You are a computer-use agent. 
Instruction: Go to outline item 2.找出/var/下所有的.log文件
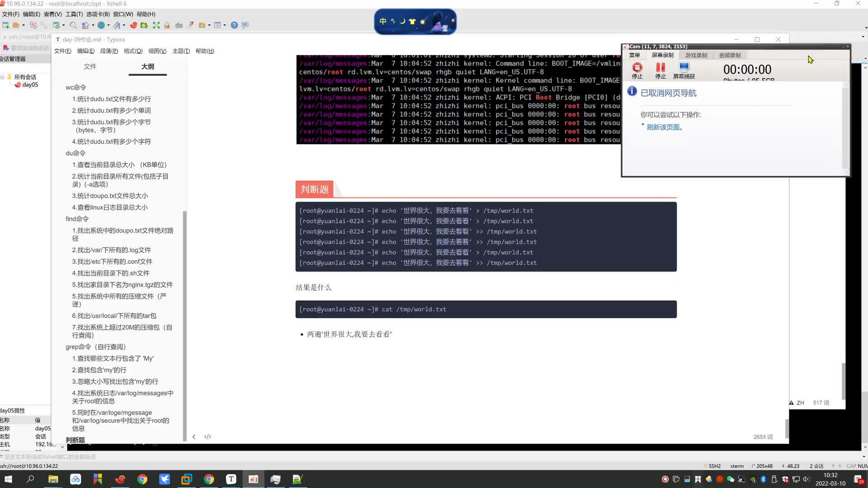(112, 250)
